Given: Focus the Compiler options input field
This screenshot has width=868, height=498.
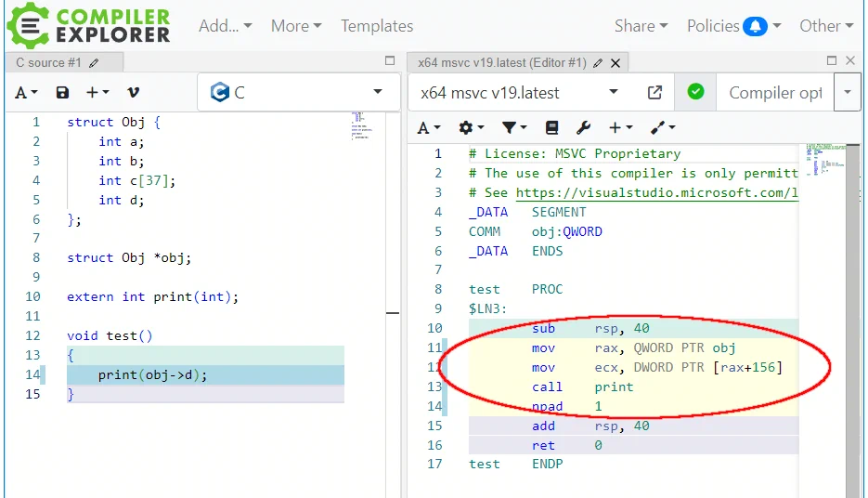Looking at the screenshot, I should click(775, 93).
